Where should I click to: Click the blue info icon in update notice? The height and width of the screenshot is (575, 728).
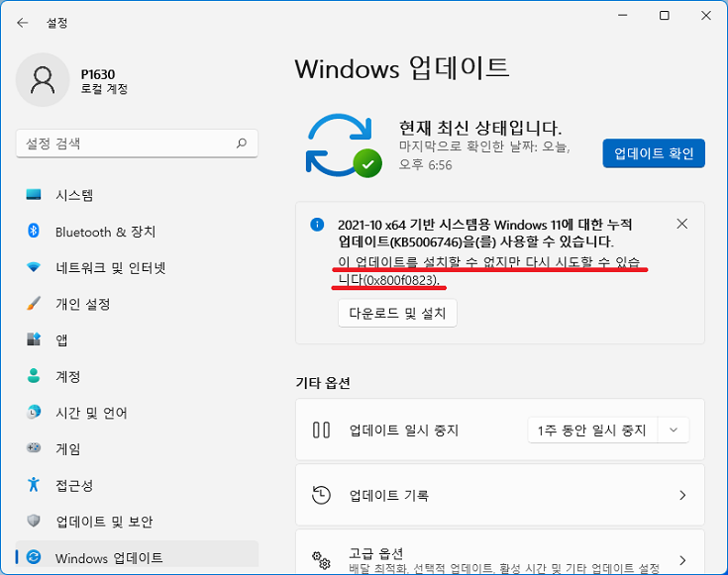pos(317,225)
